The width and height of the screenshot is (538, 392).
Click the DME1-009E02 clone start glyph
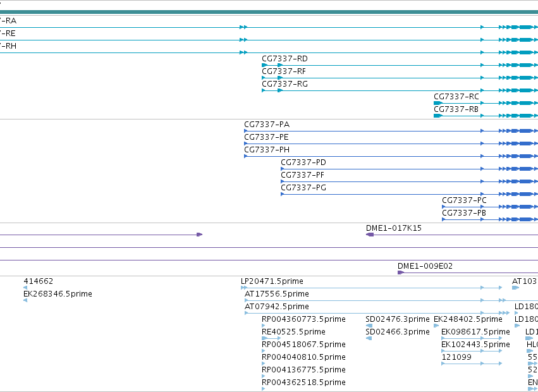click(400, 273)
